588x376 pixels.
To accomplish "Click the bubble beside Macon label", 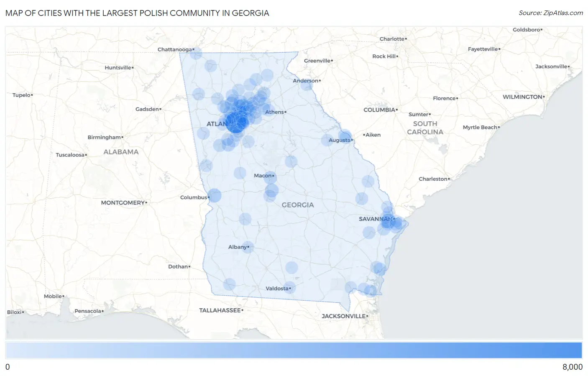I will coord(270,177).
